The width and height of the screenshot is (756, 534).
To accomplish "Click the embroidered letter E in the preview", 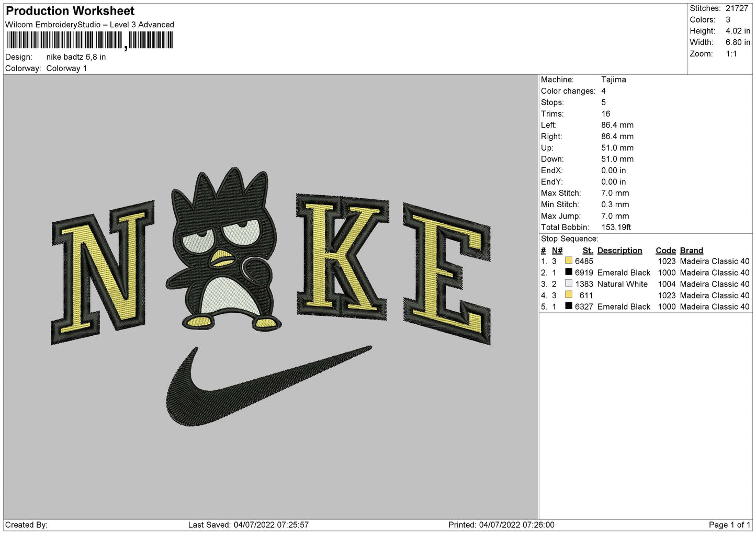I will pos(446,273).
